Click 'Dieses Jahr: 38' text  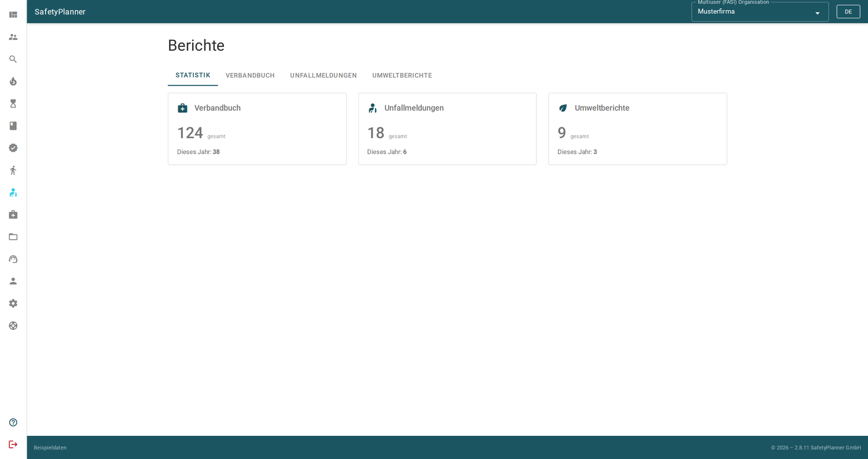198,152
